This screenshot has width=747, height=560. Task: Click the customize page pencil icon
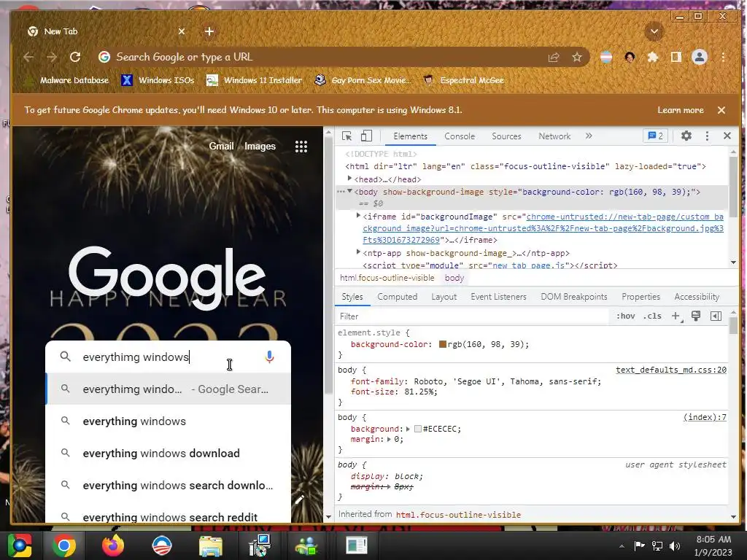(x=300, y=499)
